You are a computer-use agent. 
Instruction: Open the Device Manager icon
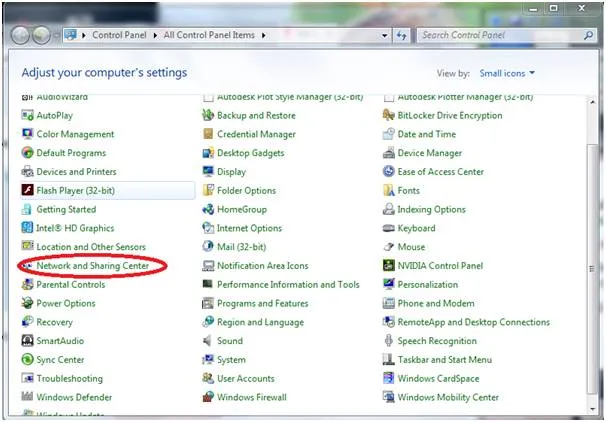(389, 153)
